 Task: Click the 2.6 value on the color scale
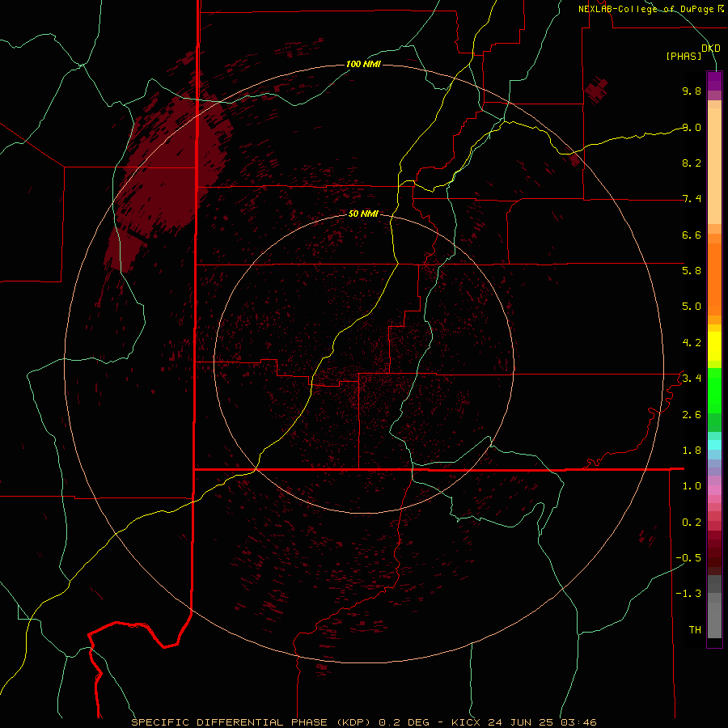click(692, 415)
